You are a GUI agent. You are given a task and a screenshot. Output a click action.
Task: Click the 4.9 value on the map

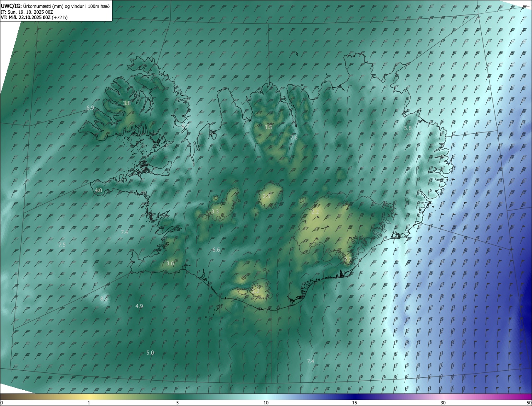pyautogui.click(x=139, y=306)
